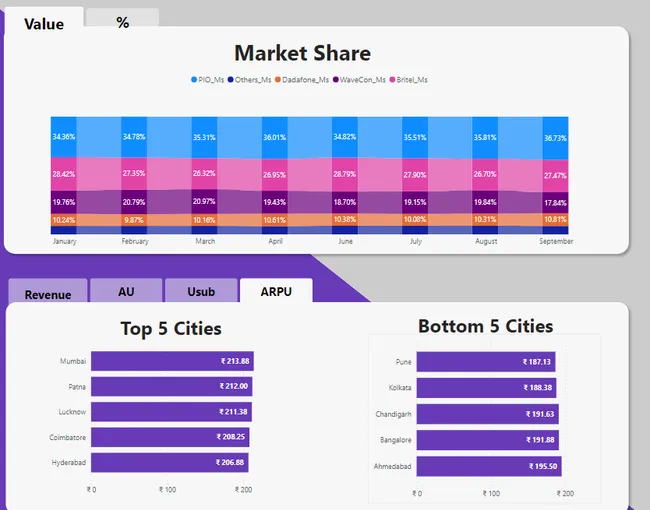The height and width of the screenshot is (510, 650).
Task: Click the January 10.24% Dadafone segment
Action: point(63,220)
